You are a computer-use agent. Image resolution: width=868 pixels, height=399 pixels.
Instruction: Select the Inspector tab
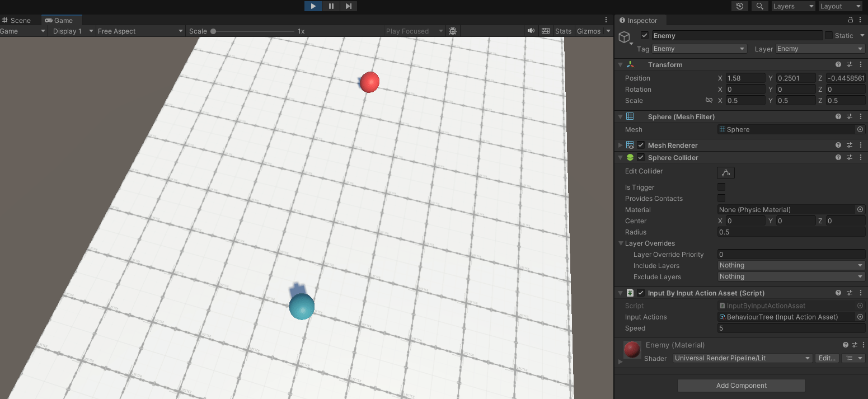[639, 20]
